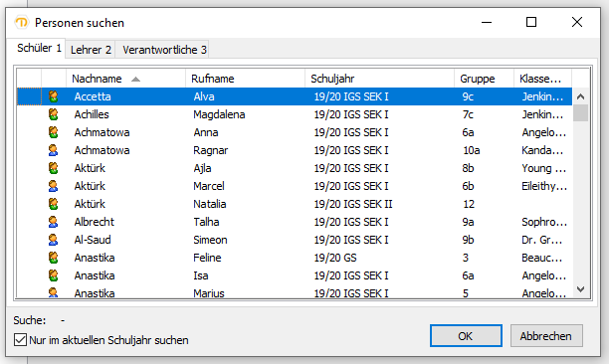609x364 pixels.
Task: Open the Verantwortliche 3 tab
Action: click(x=164, y=50)
